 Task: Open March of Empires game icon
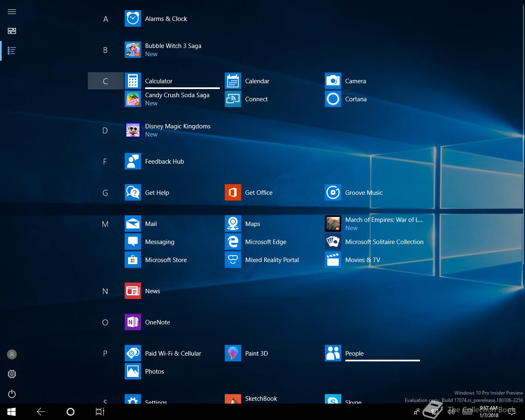coord(333,224)
